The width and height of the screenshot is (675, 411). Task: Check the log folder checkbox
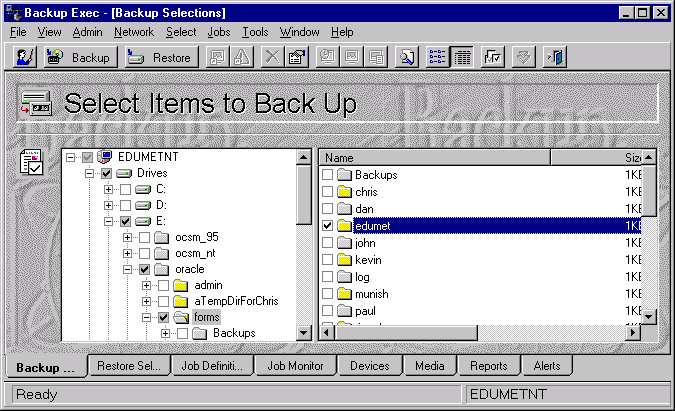[328, 277]
